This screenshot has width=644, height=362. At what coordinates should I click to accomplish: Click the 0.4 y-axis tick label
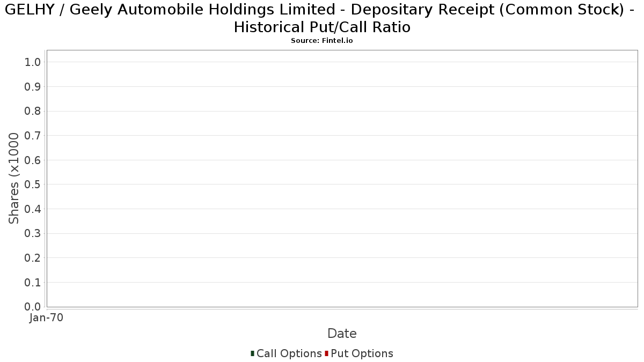33,209
